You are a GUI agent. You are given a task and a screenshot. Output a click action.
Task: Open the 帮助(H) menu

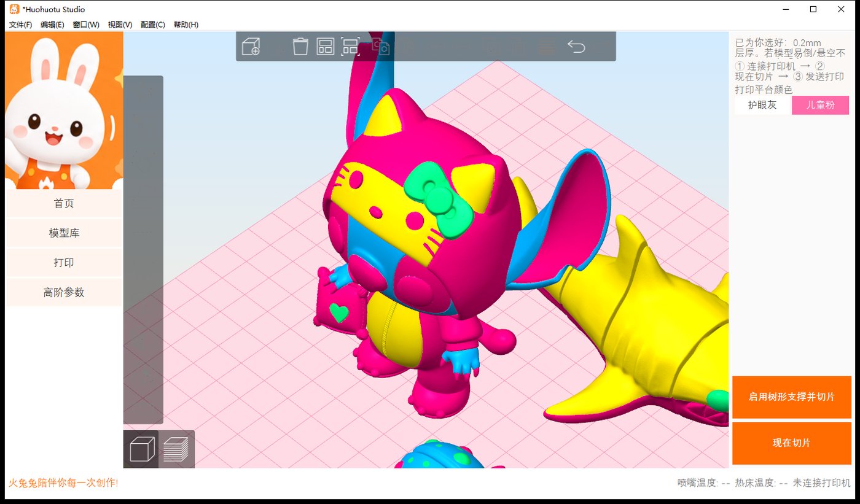tap(186, 25)
